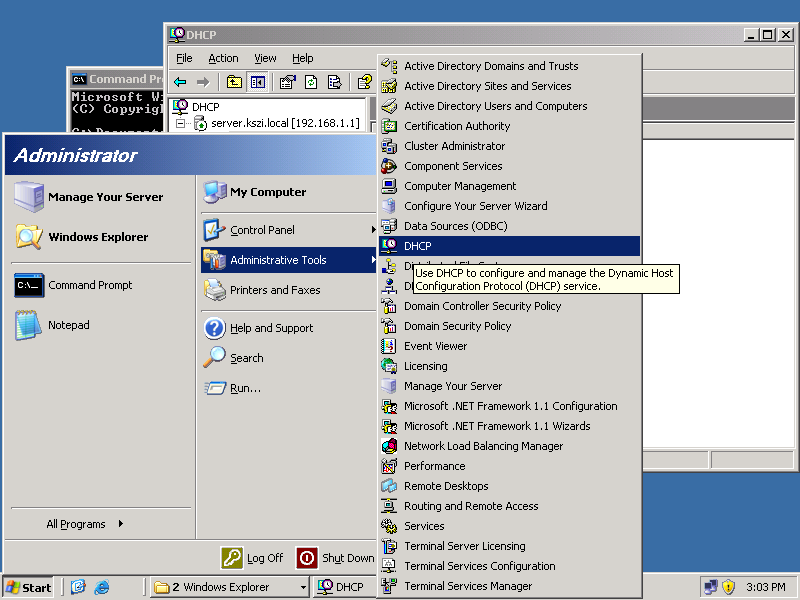Open My Computer from Start menu
The height and width of the screenshot is (600, 800).
coord(290,192)
